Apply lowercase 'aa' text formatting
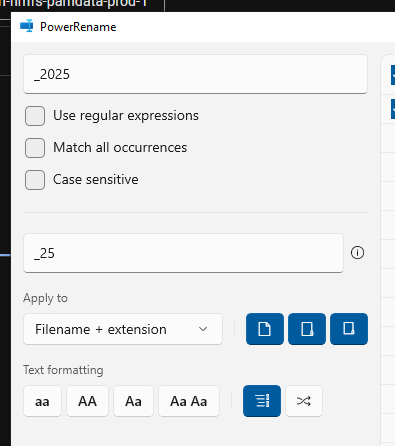The image size is (395, 446). click(42, 401)
